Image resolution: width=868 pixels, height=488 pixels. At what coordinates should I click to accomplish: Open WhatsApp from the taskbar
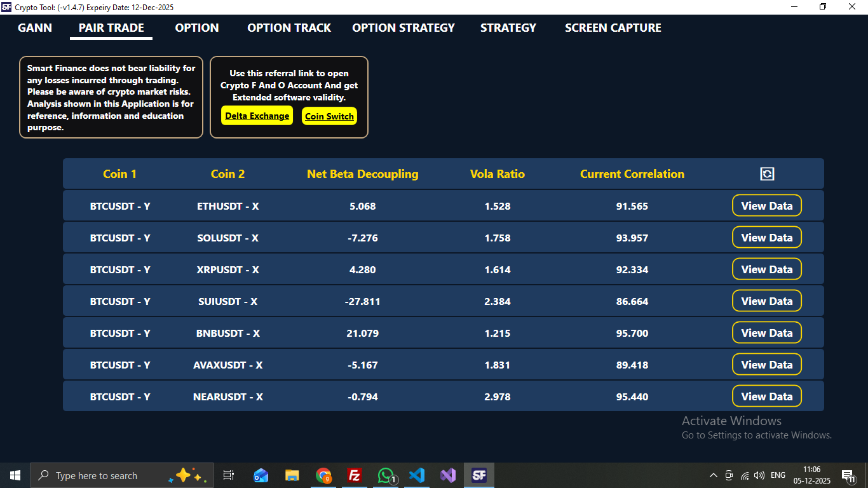tap(386, 475)
